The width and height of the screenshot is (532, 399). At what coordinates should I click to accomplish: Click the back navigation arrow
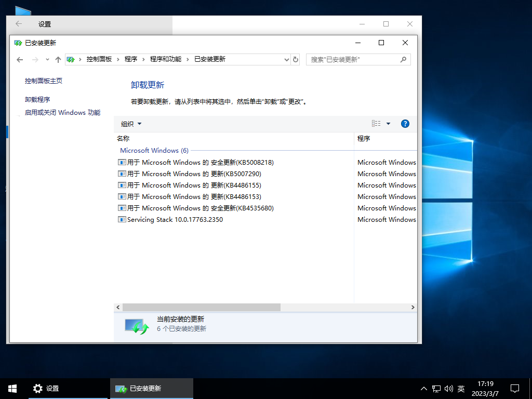[20, 59]
